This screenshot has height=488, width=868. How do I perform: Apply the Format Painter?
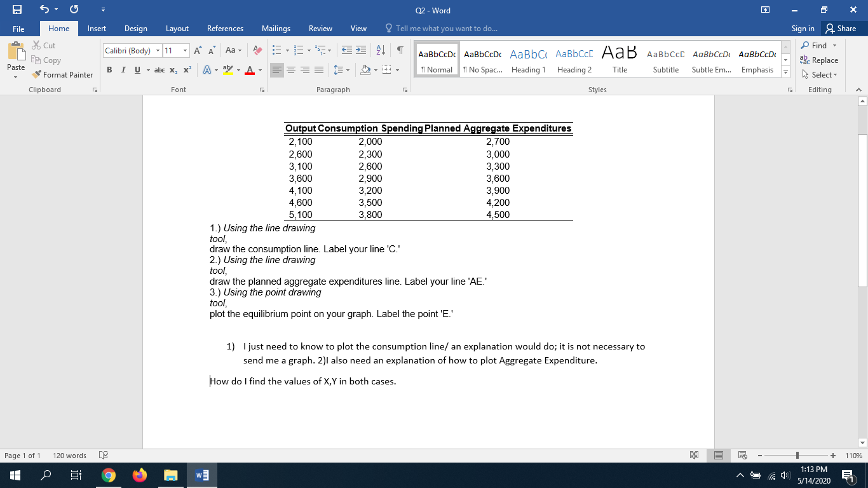coord(62,74)
